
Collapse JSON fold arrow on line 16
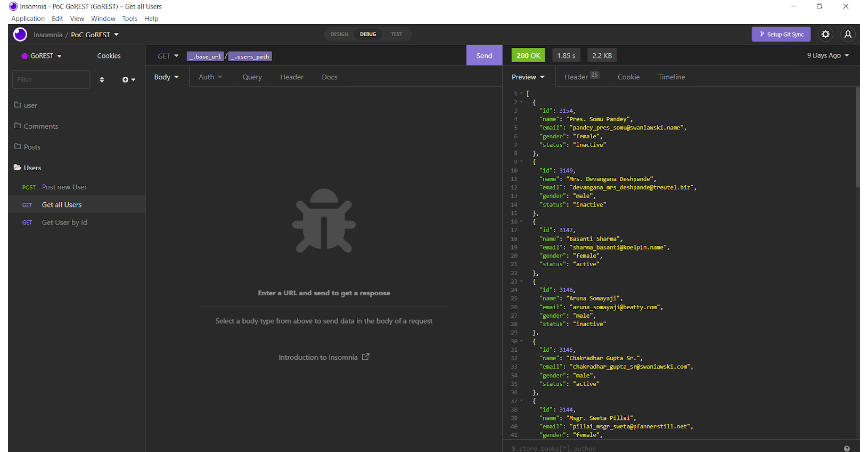coord(521,222)
